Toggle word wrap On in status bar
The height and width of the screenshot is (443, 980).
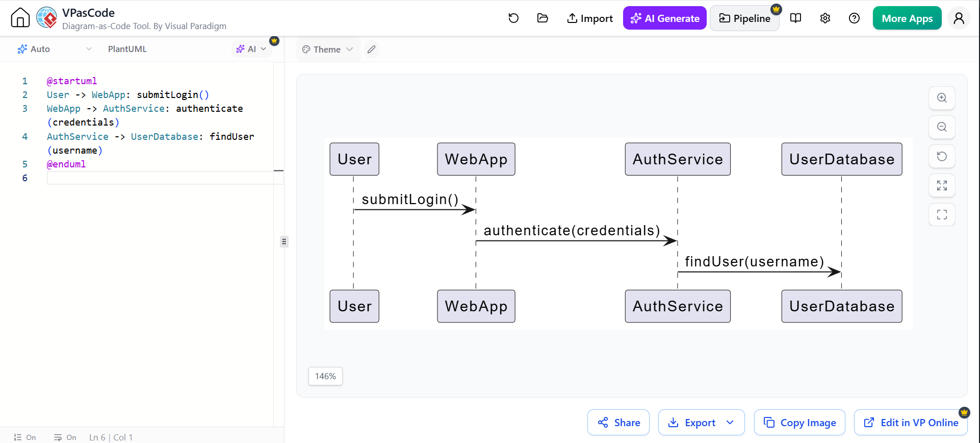coord(65,437)
